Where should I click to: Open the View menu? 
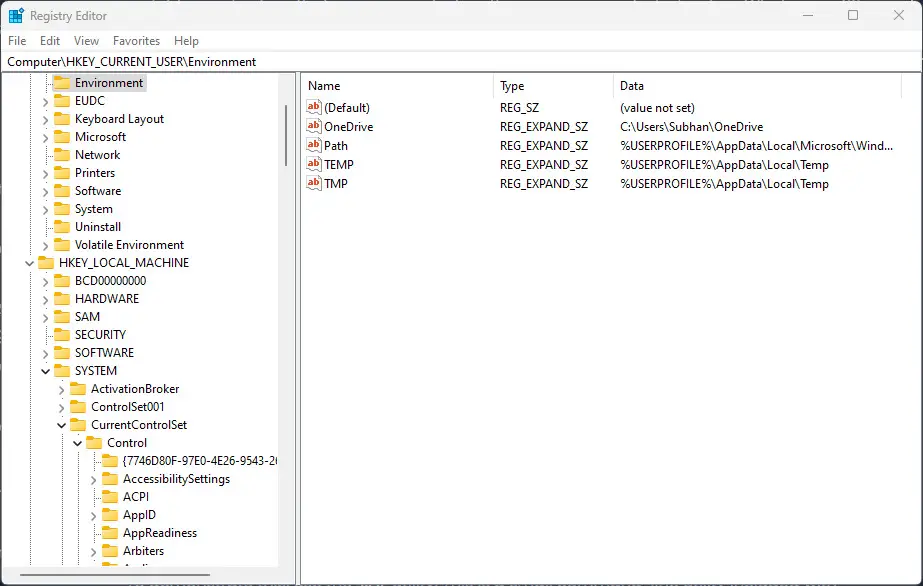coord(86,41)
